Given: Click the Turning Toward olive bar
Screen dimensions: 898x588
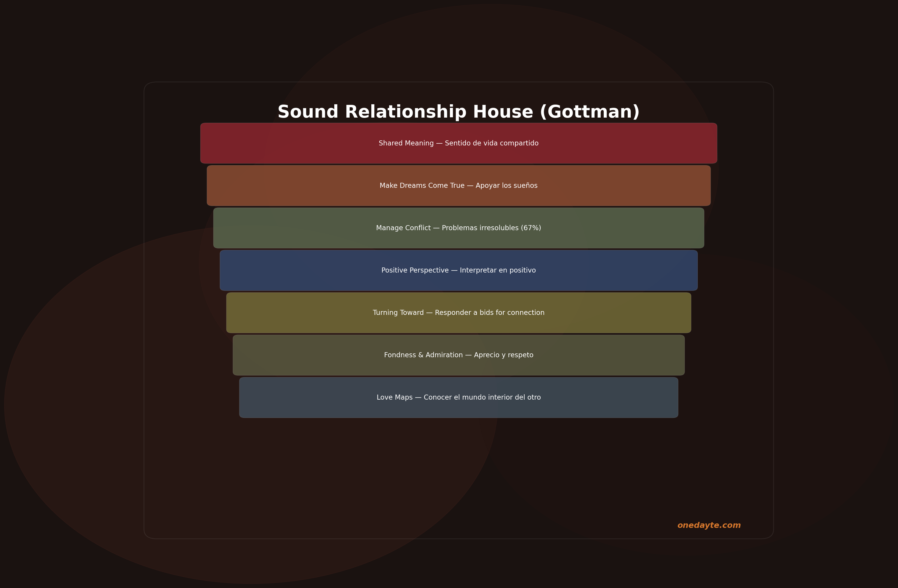Looking at the screenshot, I should click(458, 312).
